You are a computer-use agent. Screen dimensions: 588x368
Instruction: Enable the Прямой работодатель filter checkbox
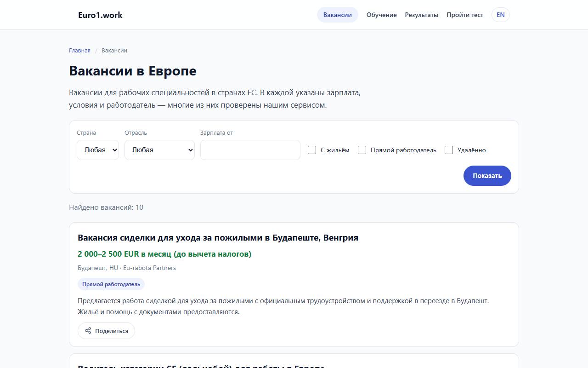pyautogui.click(x=362, y=150)
